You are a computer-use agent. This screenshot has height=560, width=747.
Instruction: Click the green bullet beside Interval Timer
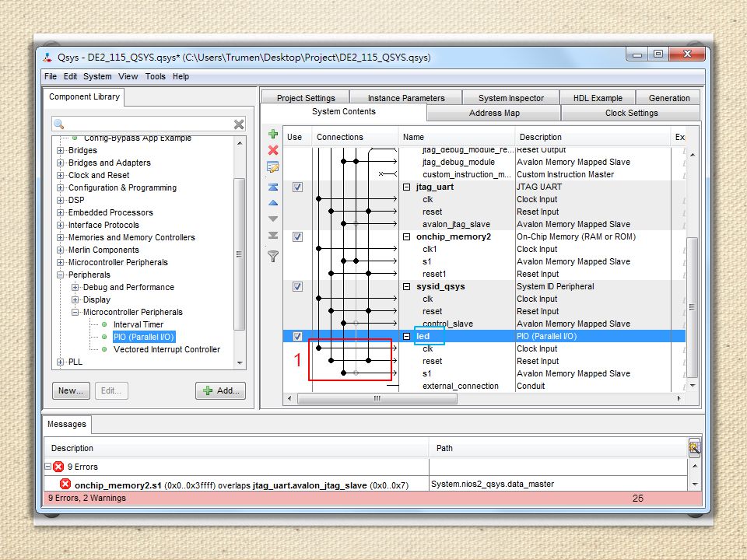coord(104,324)
